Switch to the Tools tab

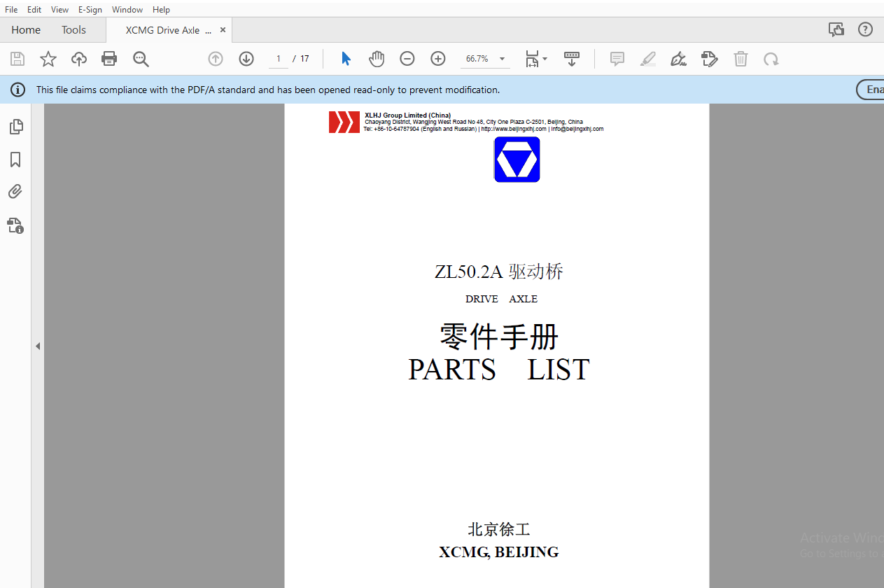[x=73, y=29]
